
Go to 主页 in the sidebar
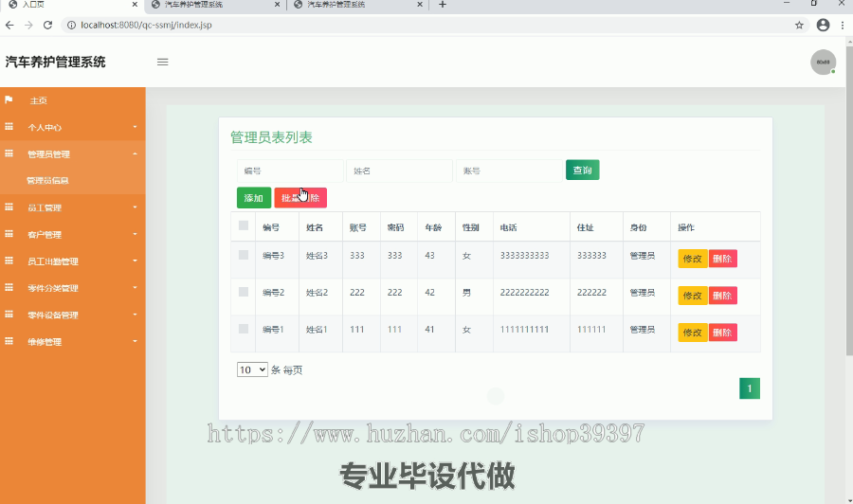(72, 100)
